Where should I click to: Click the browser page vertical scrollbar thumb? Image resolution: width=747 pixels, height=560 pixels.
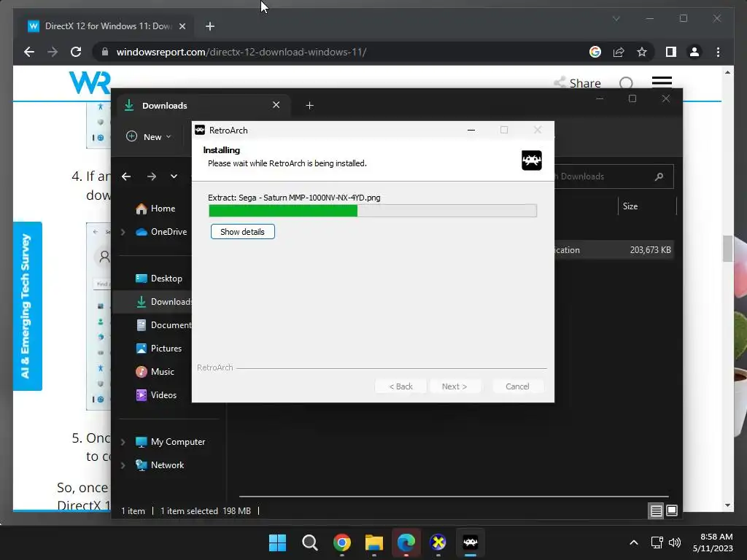pos(727,248)
